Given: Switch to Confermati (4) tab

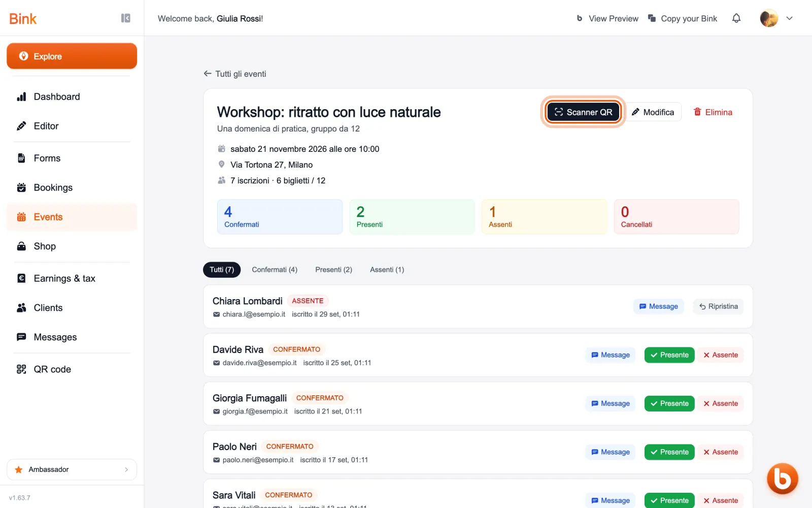Looking at the screenshot, I should coord(275,270).
